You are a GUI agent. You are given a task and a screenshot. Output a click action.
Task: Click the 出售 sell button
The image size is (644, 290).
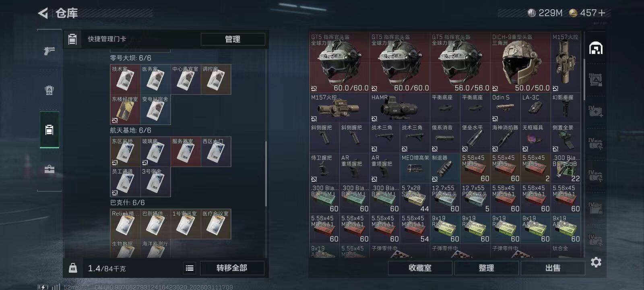coord(553,268)
